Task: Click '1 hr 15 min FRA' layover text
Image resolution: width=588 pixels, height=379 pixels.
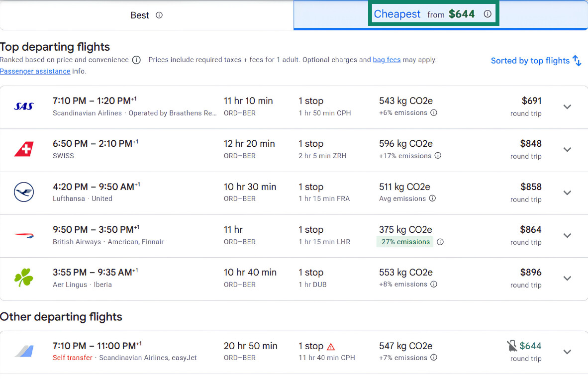Action: (324, 198)
